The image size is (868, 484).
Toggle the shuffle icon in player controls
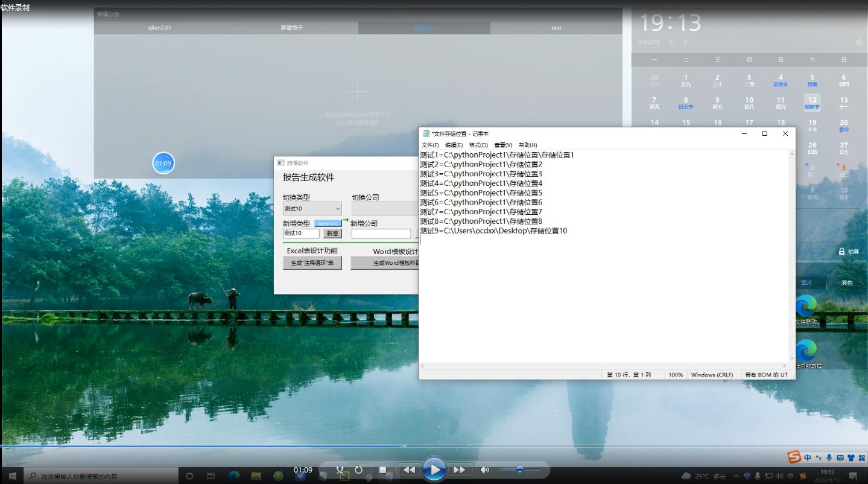[340, 470]
